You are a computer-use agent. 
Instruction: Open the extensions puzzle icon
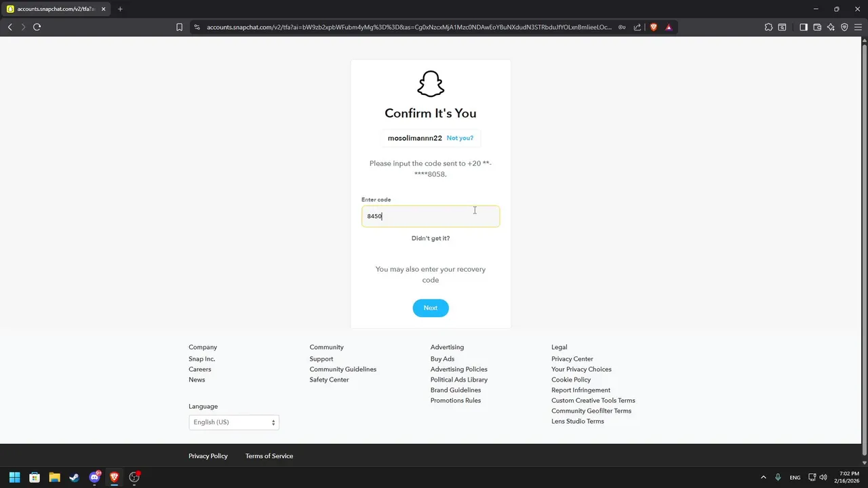[x=768, y=27]
